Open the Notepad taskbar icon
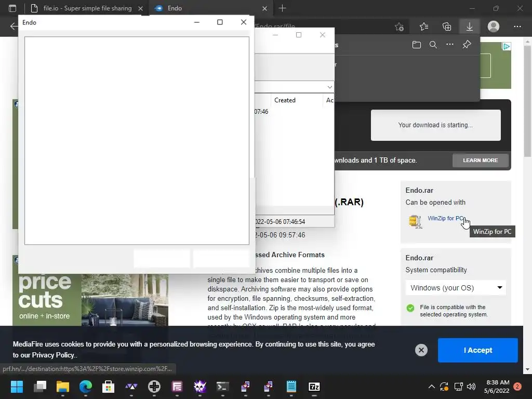 291,387
